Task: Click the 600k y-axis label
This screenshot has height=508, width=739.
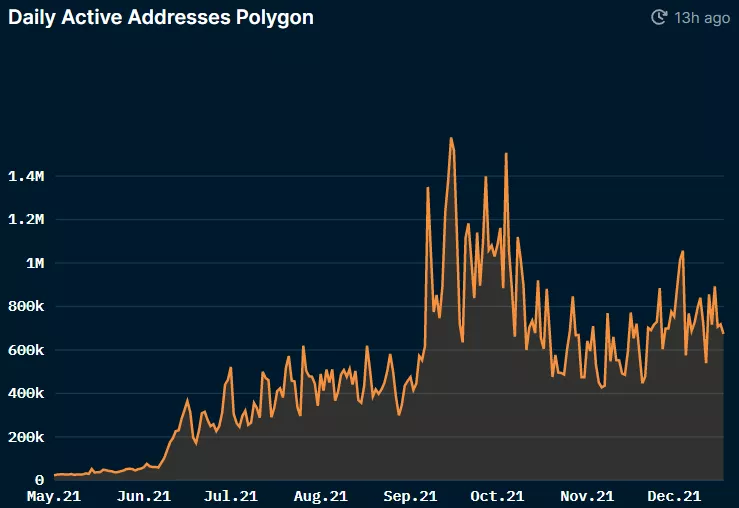Action: click(x=26, y=350)
